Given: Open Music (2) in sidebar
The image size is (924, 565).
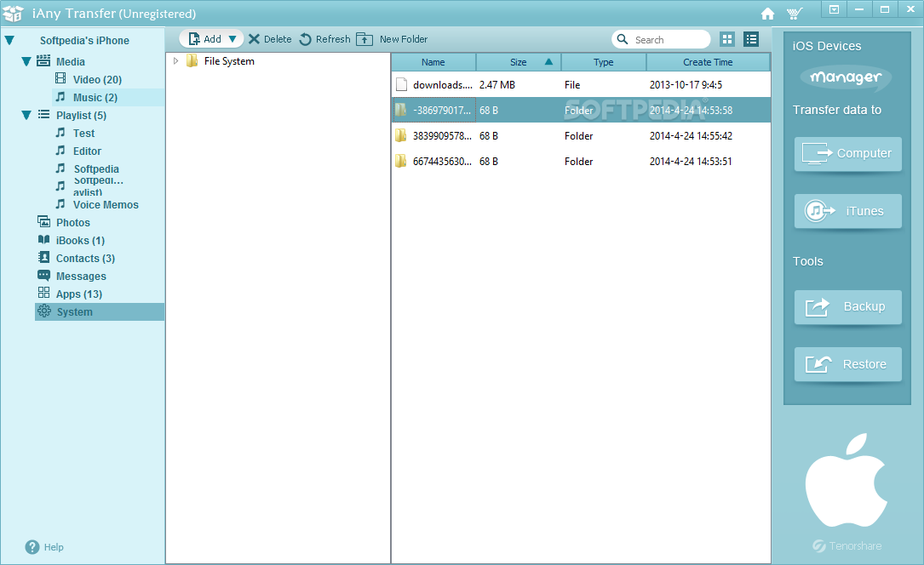Looking at the screenshot, I should tap(95, 98).
